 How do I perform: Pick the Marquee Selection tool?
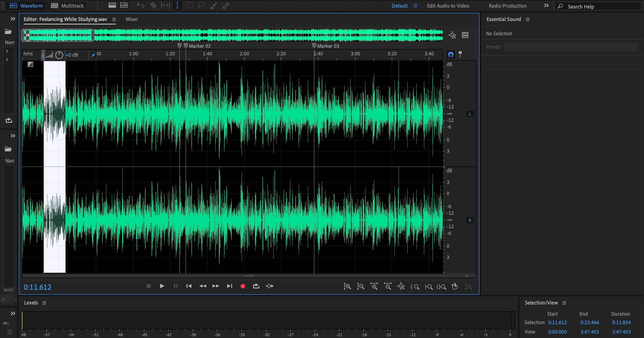(x=190, y=6)
